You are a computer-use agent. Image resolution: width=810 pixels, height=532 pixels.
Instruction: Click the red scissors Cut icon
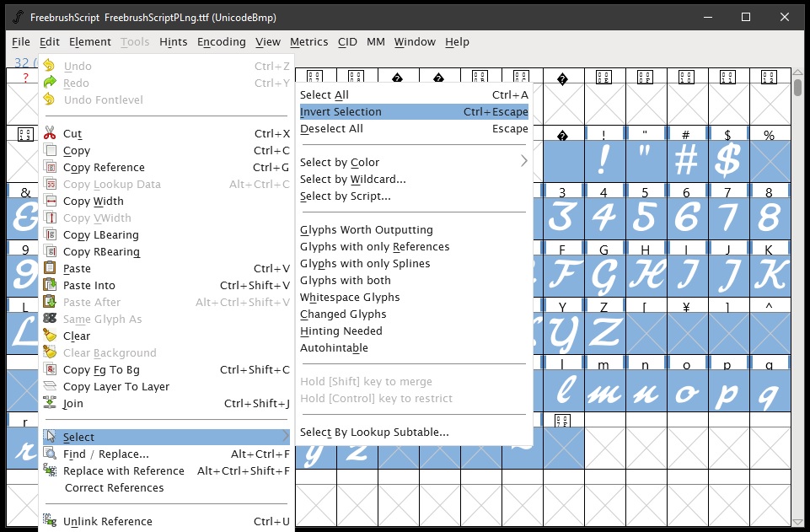point(50,133)
